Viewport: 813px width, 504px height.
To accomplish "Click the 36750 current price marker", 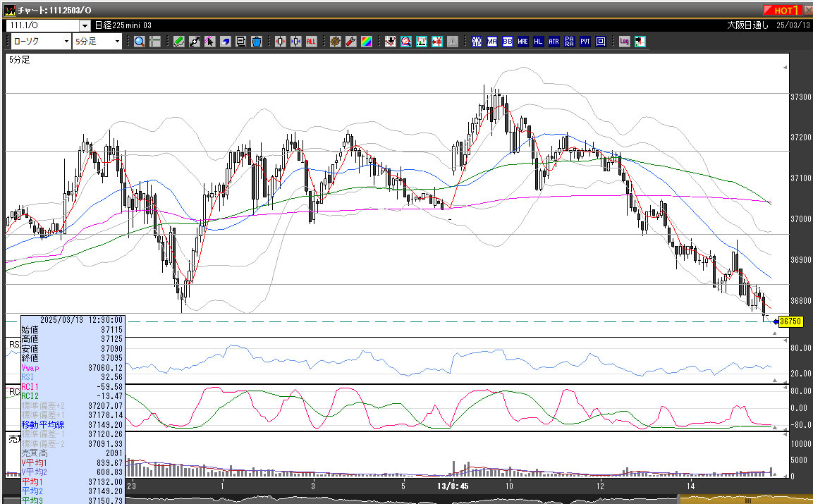I will 790,321.
